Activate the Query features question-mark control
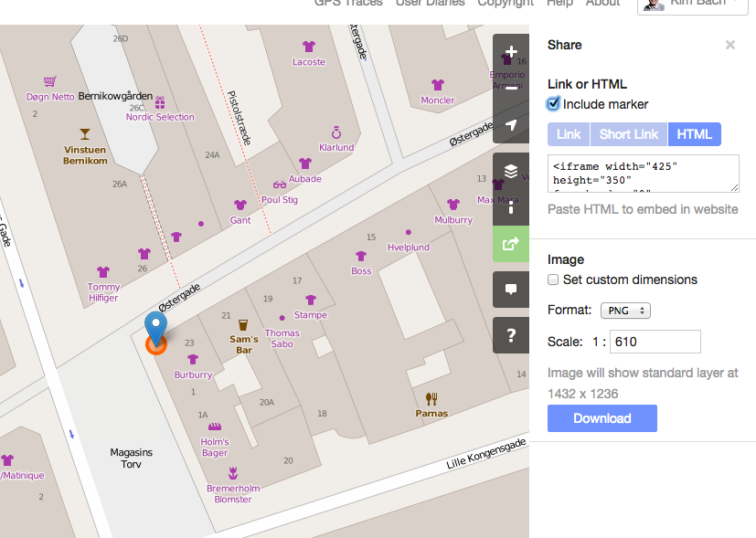Screen dimensions: 756x538 tap(511, 335)
